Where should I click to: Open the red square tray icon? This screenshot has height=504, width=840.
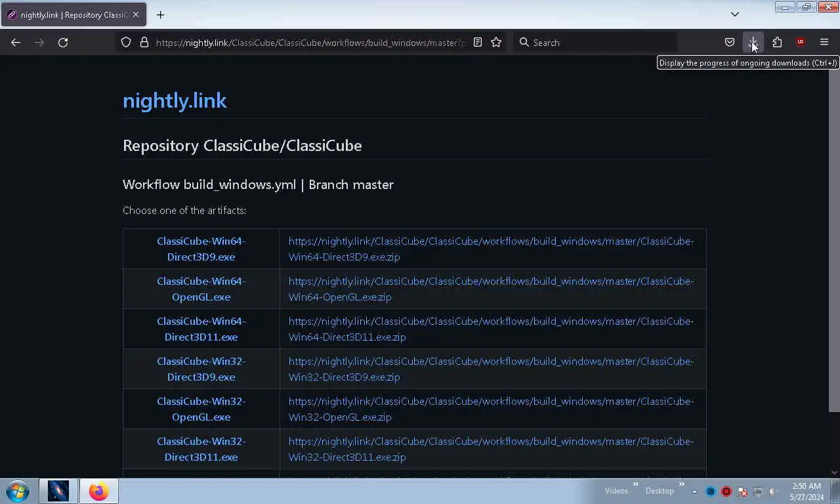tap(726, 492)
